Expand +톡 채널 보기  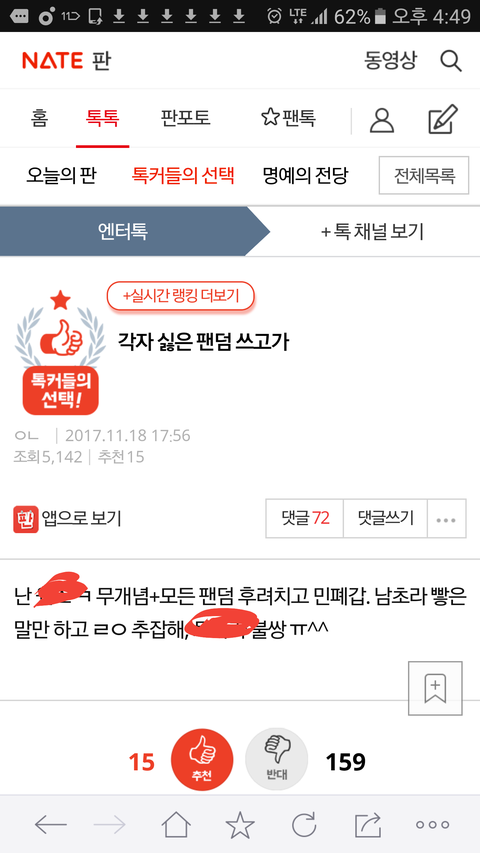tap(372, 232)
